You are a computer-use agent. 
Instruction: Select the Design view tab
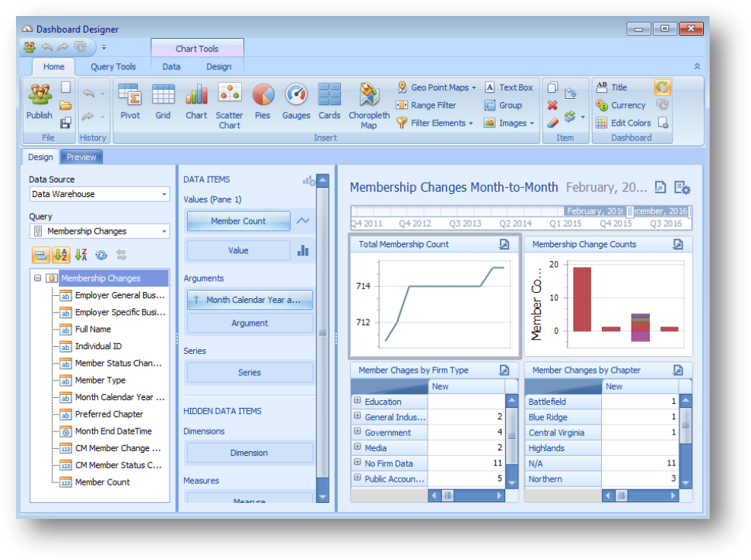tap(40, 157)
